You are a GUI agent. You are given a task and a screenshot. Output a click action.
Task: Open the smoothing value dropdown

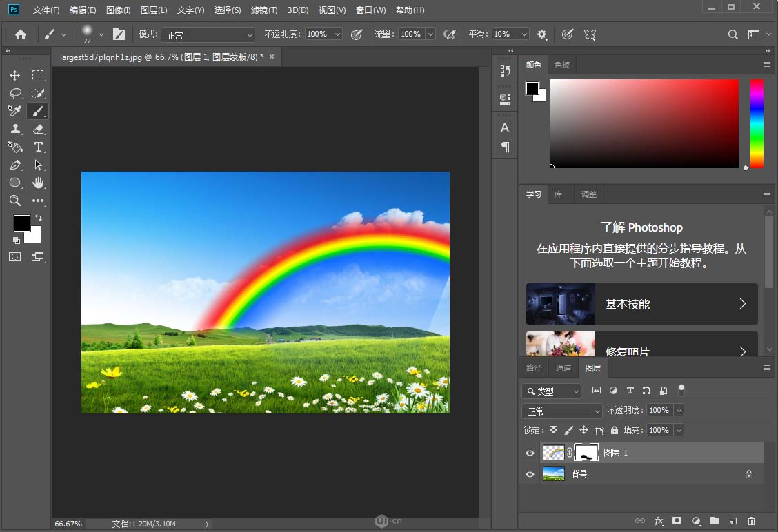[x=524, y=34]
